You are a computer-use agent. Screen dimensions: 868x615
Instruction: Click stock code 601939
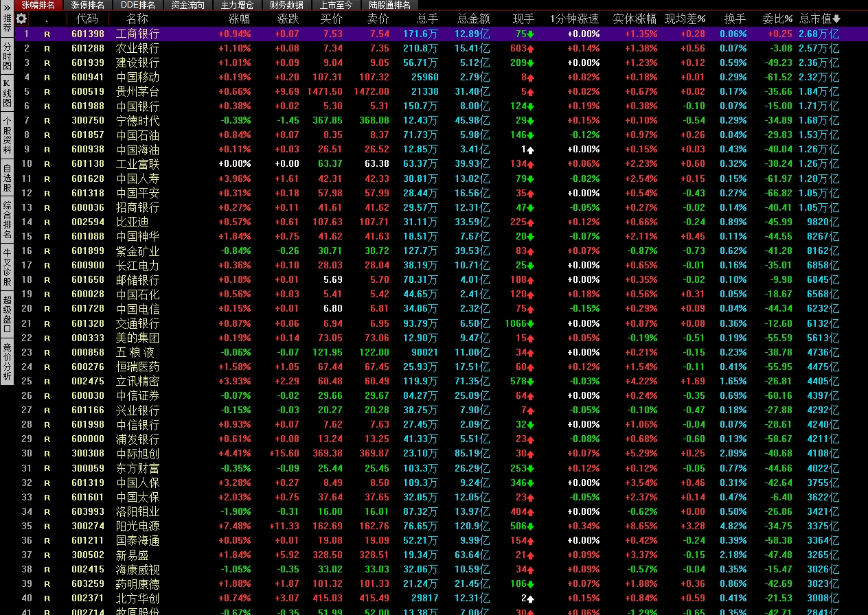(88, 62)
